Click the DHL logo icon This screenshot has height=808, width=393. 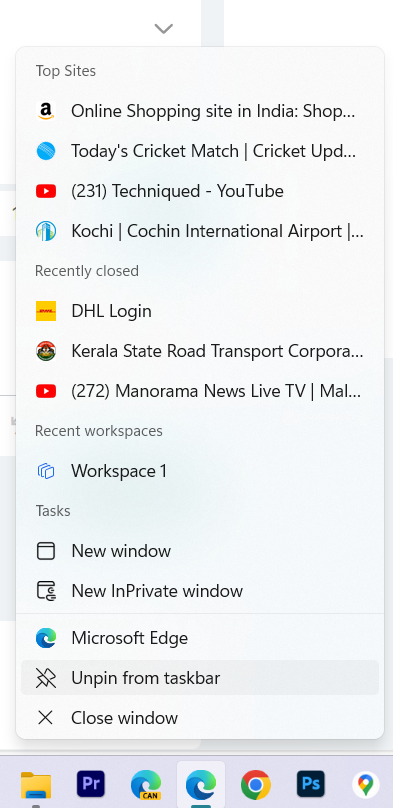click(x=46, y=311)
